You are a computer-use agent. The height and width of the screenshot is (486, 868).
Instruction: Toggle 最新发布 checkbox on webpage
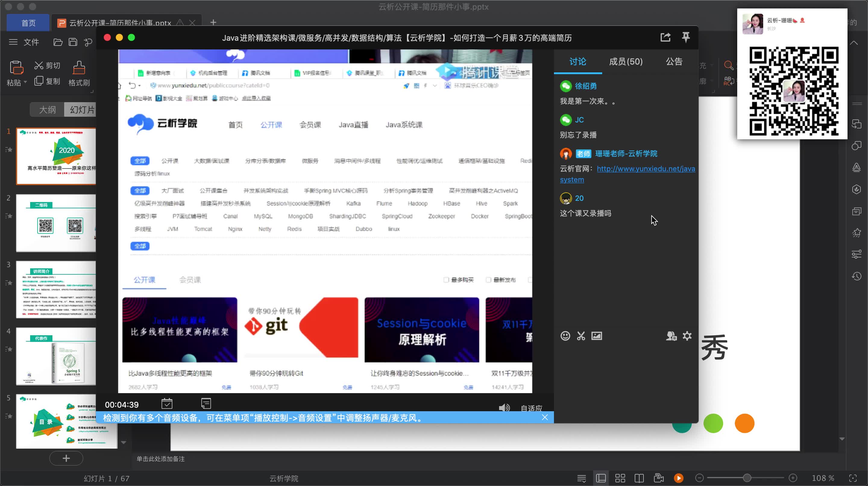[488, 280]
